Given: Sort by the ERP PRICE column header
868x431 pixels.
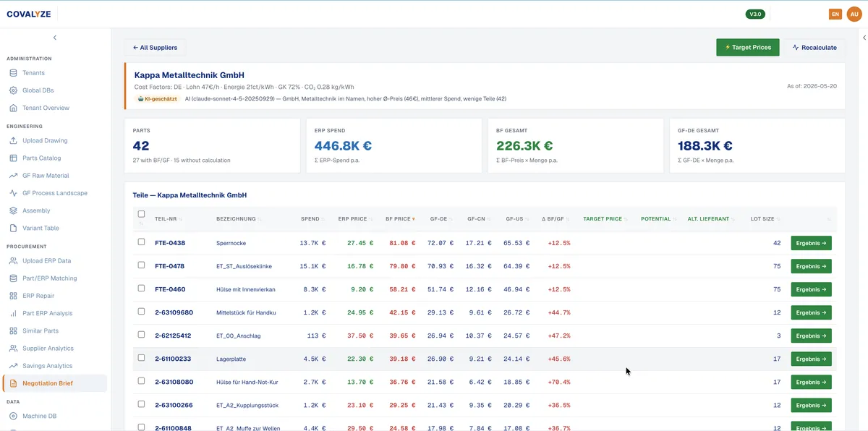Looking at the screenshot, I should coord(354,218).
